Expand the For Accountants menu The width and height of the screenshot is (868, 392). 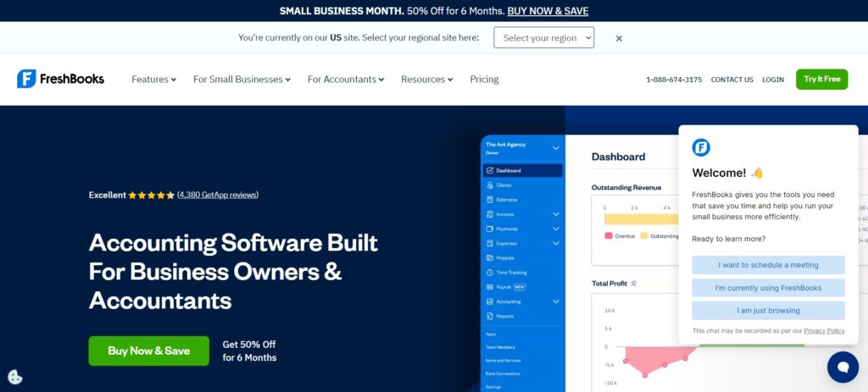(x=346, y=79)
